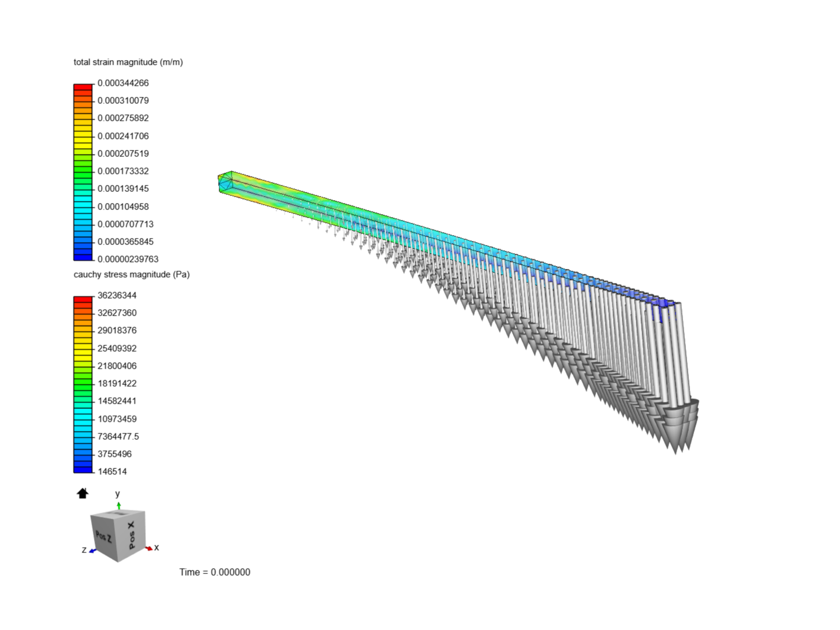Click the maximum stress value 36236344

pyautogui.click(x=117, y=295)
